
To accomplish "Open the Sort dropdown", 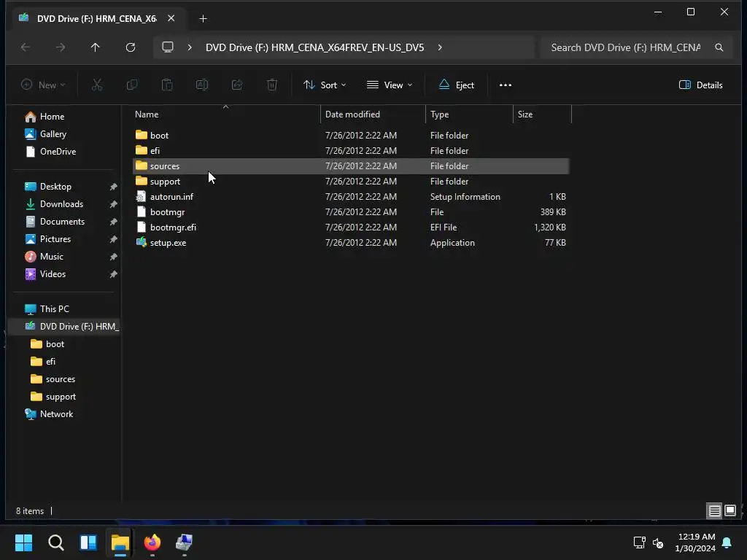I will tap(325, 85).
